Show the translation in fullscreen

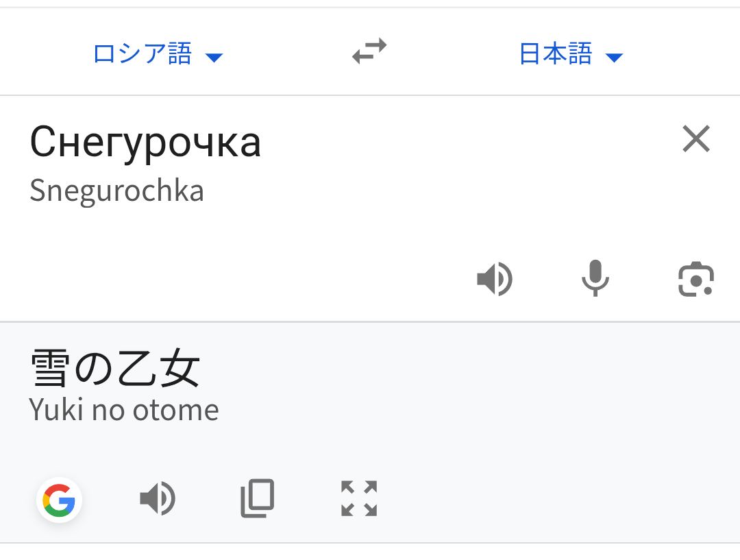[x=359, y=498]
